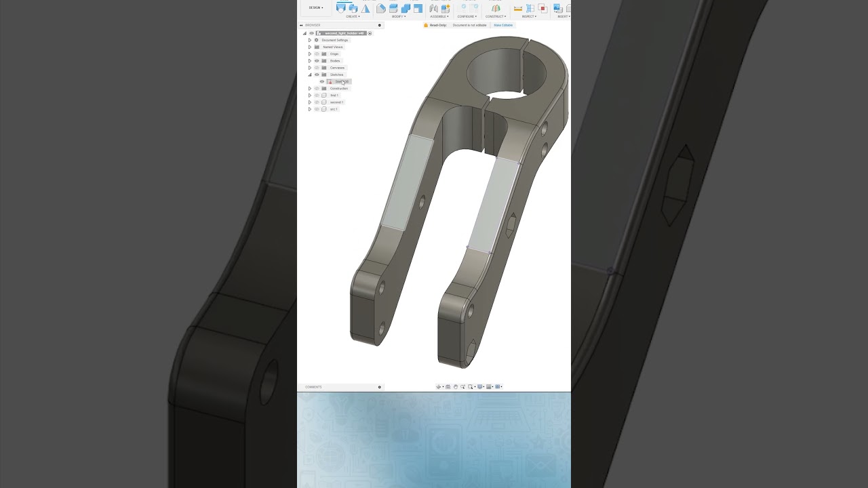868x488 pixels.
Task: Toggle visibility of second_light_holder root component
Action: point(312,33)
